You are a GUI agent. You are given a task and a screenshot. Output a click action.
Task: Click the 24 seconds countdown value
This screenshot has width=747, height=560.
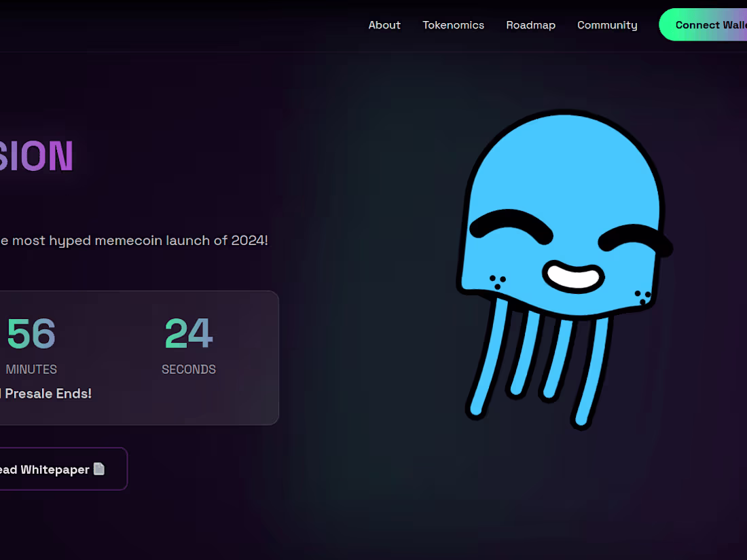[x=189, y=333]
